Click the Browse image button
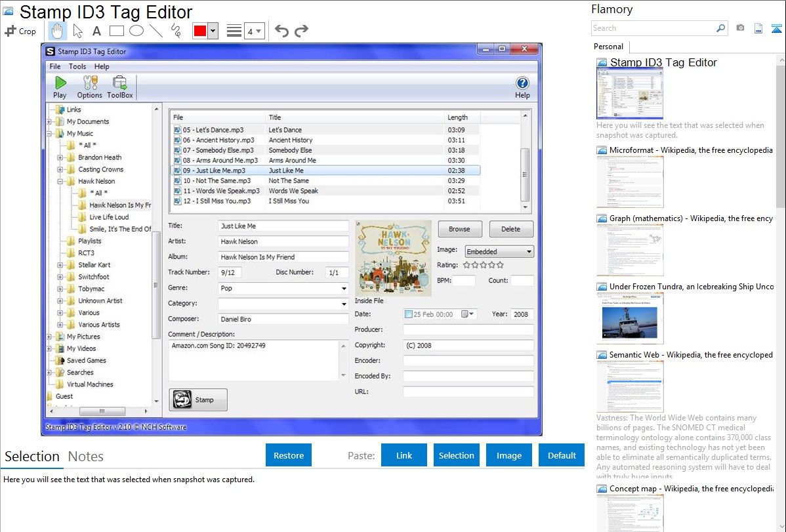 click(x=460, y=229)
